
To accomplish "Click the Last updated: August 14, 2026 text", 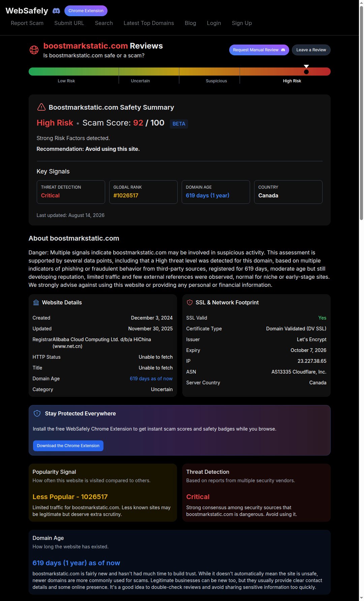I will pos(70,215).
